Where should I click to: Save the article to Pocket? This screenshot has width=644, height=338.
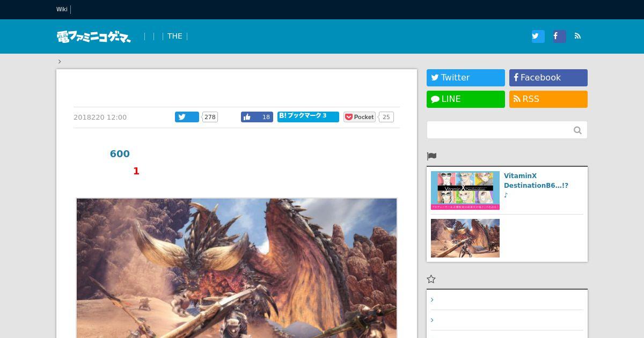360,117
